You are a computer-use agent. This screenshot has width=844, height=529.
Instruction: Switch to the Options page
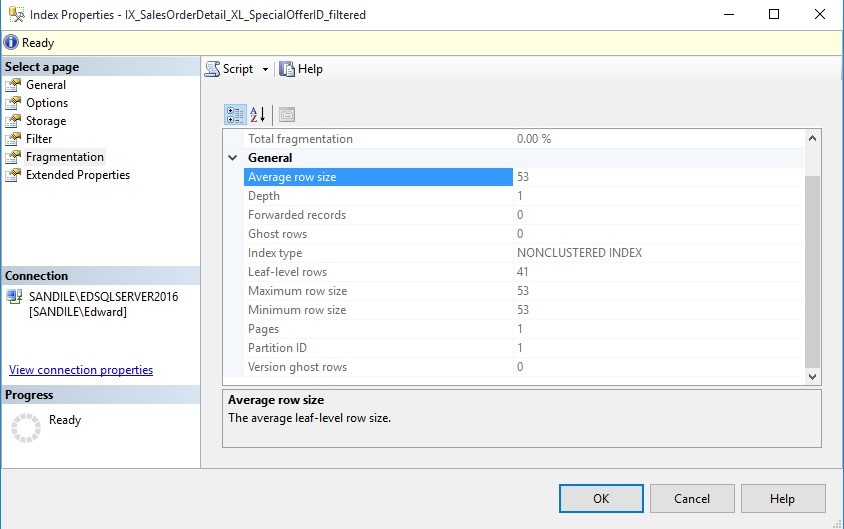pos(47,103)
